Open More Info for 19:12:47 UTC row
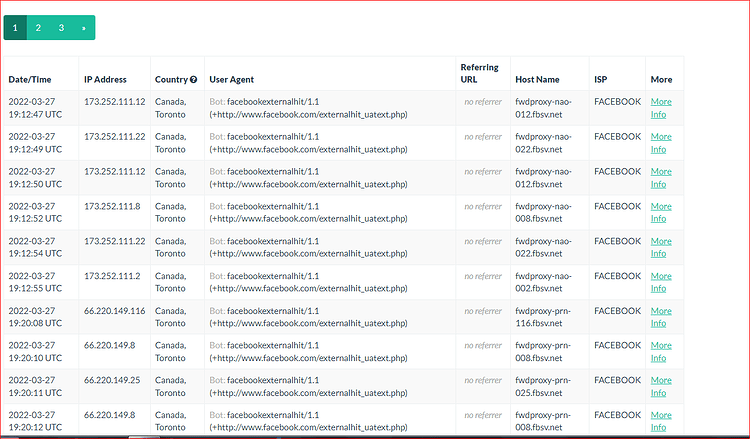Screen dimensions: 750x439 pos(661,108)
